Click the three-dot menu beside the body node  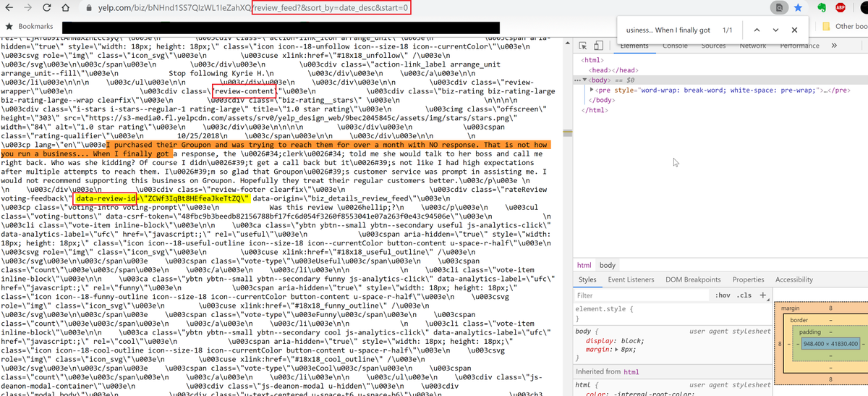pyautogui.click(x=577, y=80)
